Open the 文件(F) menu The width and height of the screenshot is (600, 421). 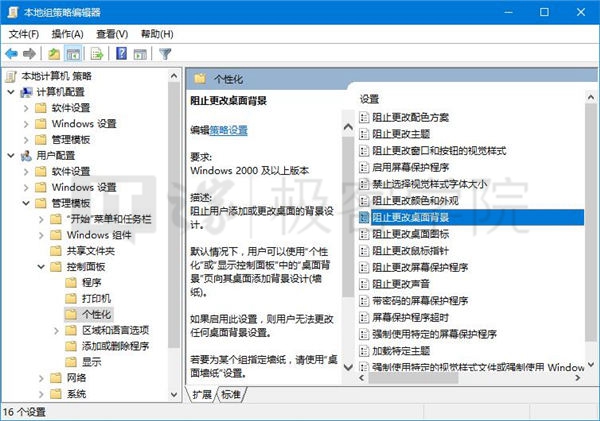coord(24,34)
